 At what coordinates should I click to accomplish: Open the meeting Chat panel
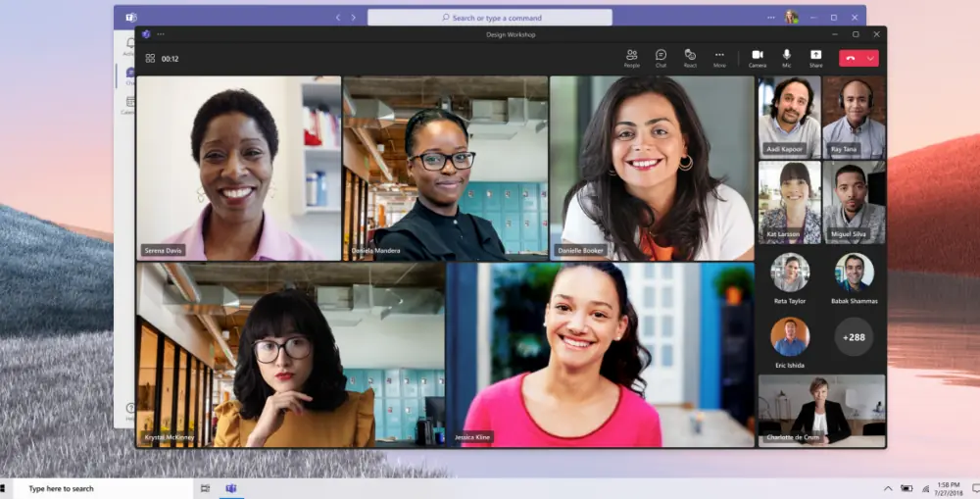tap(661, 57)
